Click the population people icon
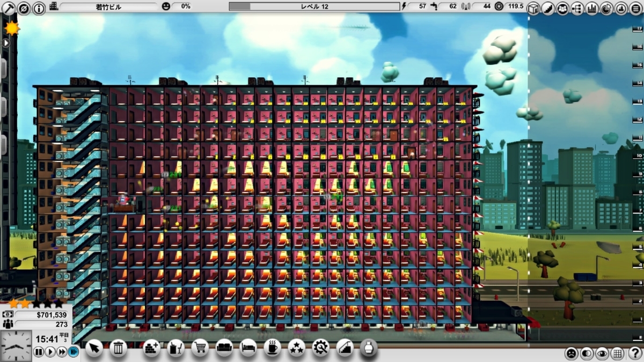This screenshot has height=362, width=644. coord(8,324)
